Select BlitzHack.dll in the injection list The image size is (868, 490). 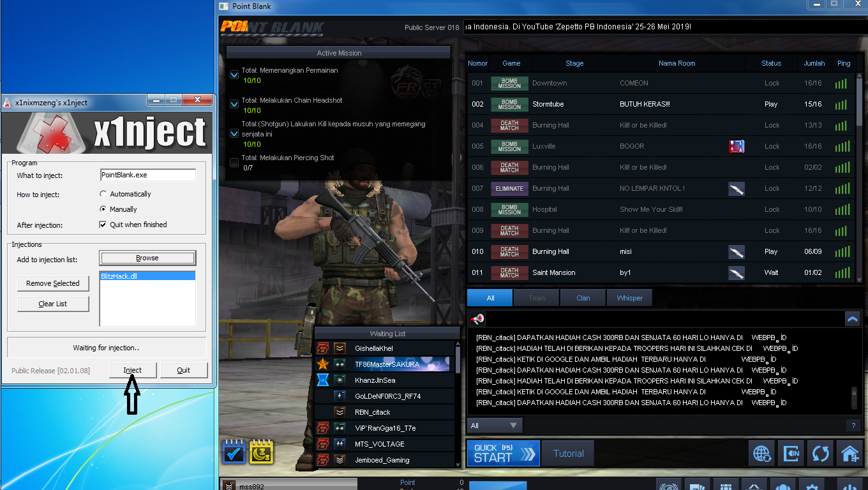pyautogui.click(x=147, y=276)
